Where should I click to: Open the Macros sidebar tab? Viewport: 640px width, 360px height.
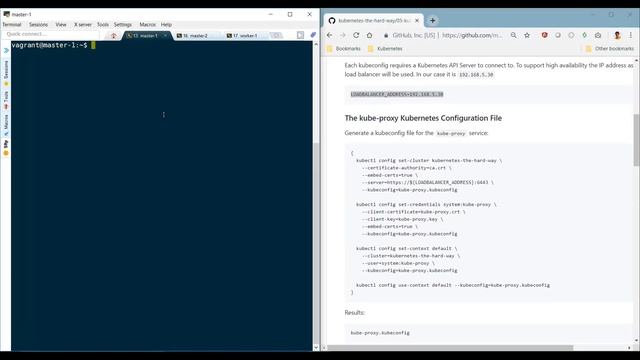click(6, 125)
